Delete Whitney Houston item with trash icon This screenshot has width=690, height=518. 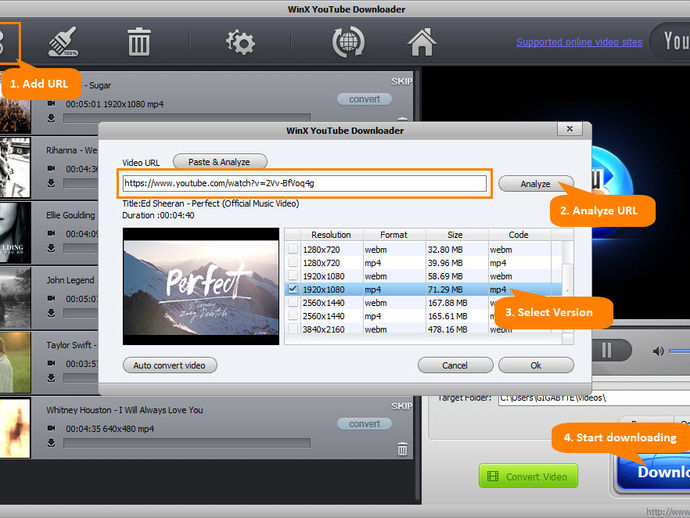402,449
